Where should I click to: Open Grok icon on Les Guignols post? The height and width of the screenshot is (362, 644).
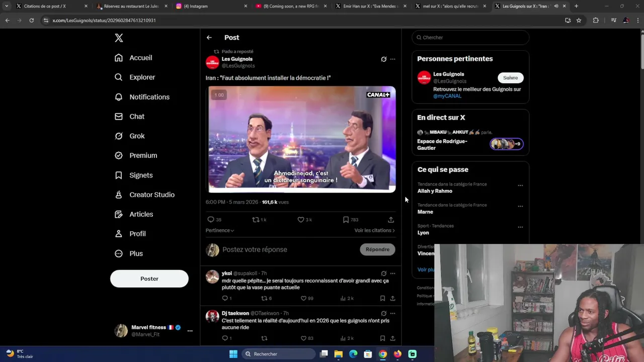pos(383,59)
